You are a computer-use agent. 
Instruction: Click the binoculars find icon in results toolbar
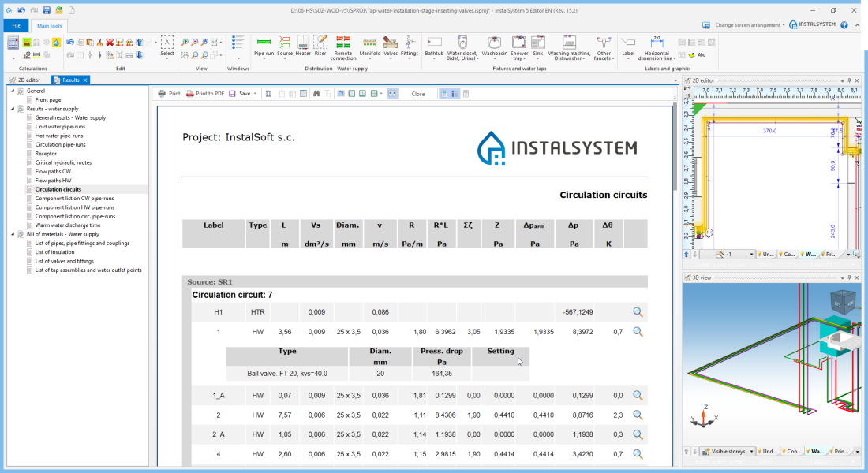pyautogui.click(x=316, y=94)
